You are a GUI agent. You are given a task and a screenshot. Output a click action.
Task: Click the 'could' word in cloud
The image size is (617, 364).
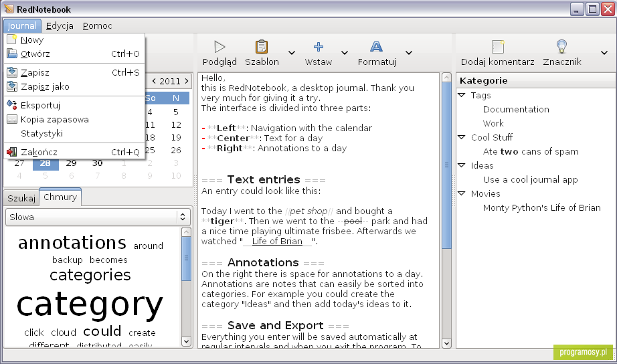(x=102, y=331)
